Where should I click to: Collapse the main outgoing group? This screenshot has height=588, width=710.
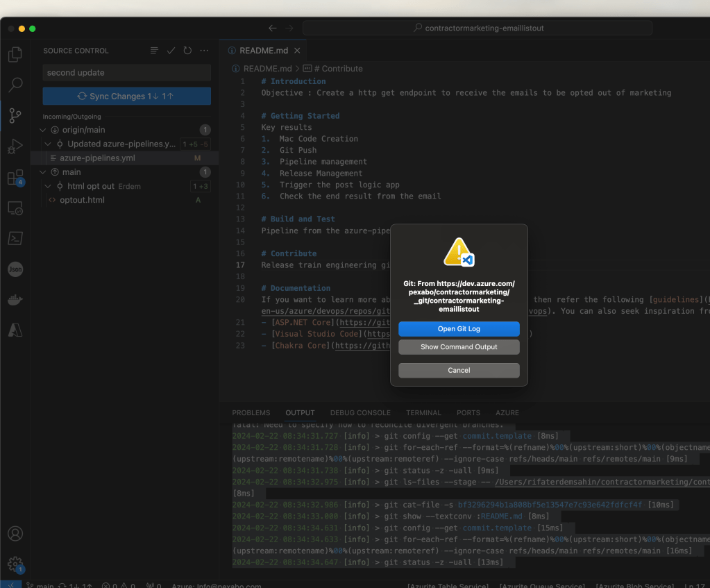point(42,172)
